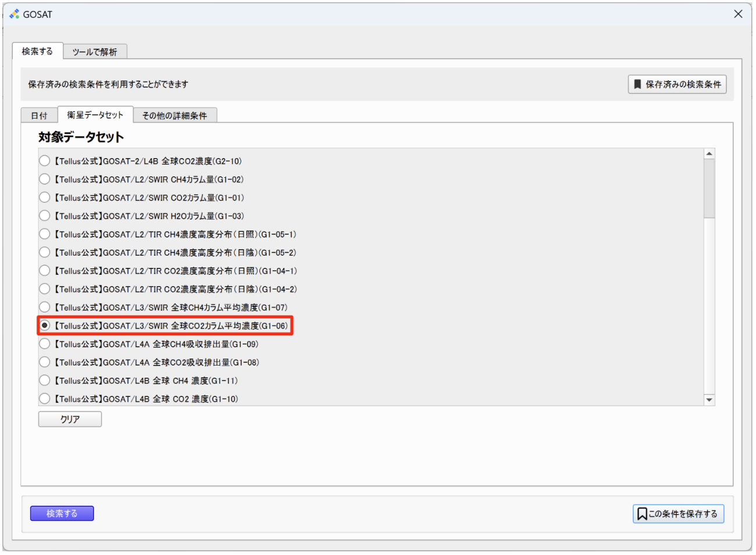Select GOSAT/L3/SWIR 全球CO2カラム平均濃度(G1-06) radio button
Screen dimensions: 756x555
(45, 325)
